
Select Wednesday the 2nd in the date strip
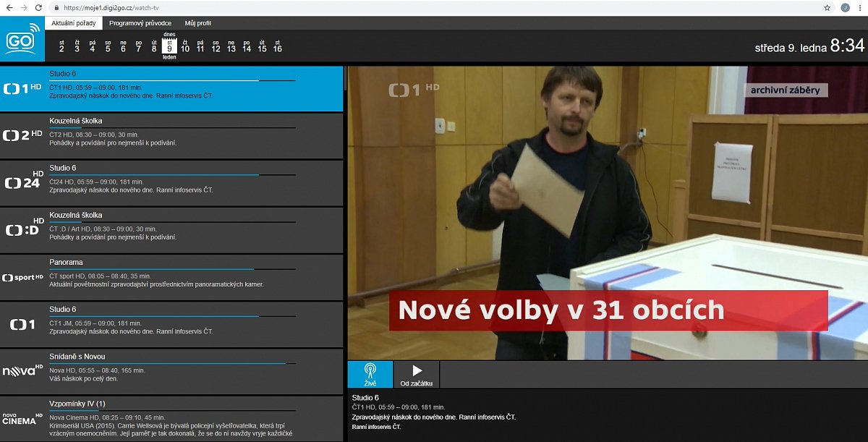pos(61,46)
